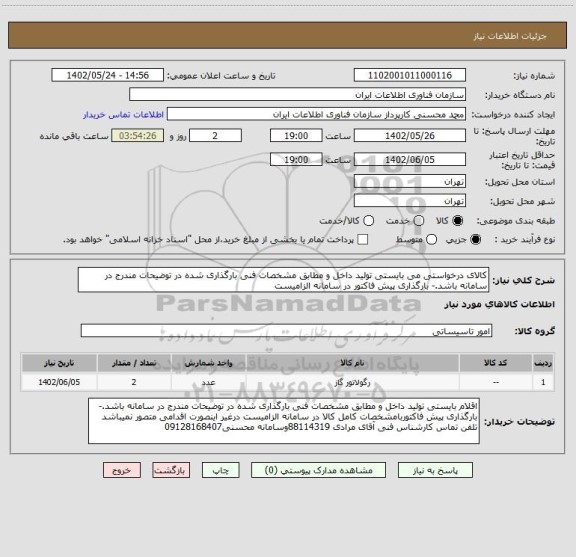The image size is (576, 557).
Task: Select the کالا/خدمت radio button
Action: [x=368, y=221]
